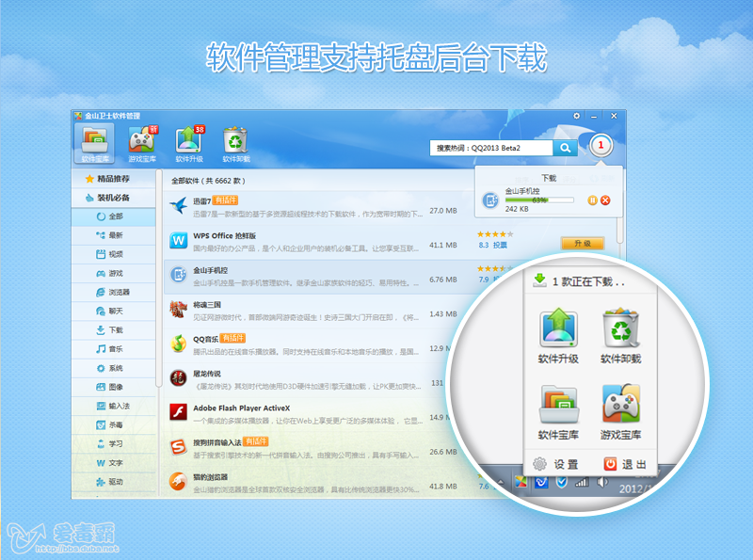Click the '1 款正在下载' tray popup header

click(590, 281)
